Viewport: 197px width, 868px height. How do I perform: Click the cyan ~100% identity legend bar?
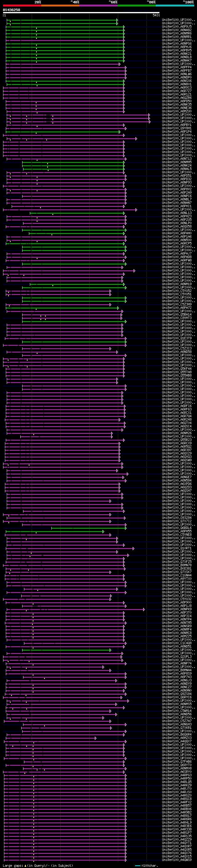(x=175, y=6)
